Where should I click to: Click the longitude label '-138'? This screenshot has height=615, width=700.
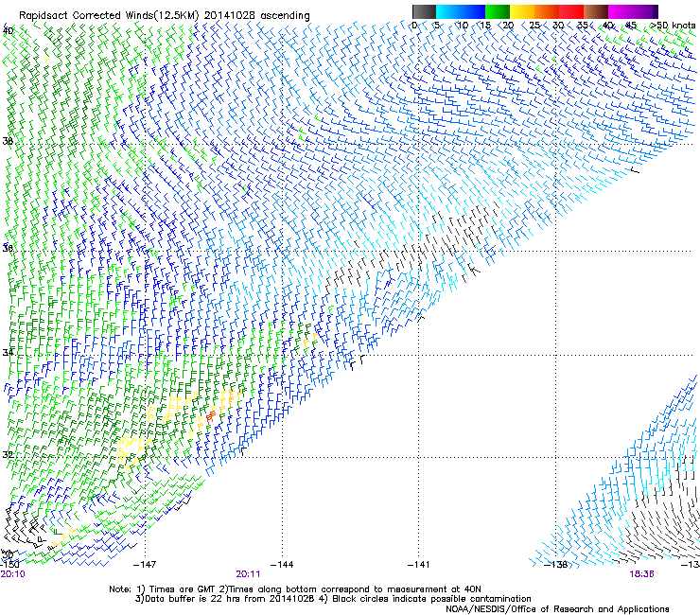(x=555, y=564)
